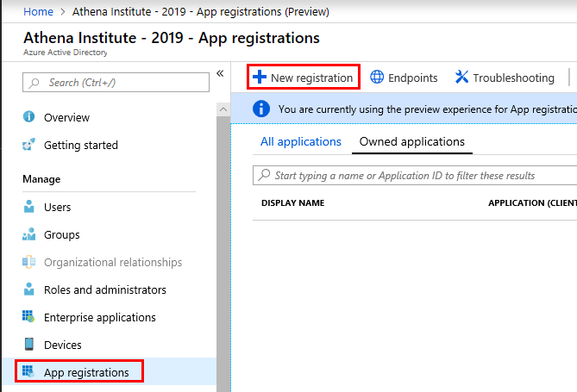Click the Overview info icon in sidebar
Viewport: 577px width, 392px height.
28,116
